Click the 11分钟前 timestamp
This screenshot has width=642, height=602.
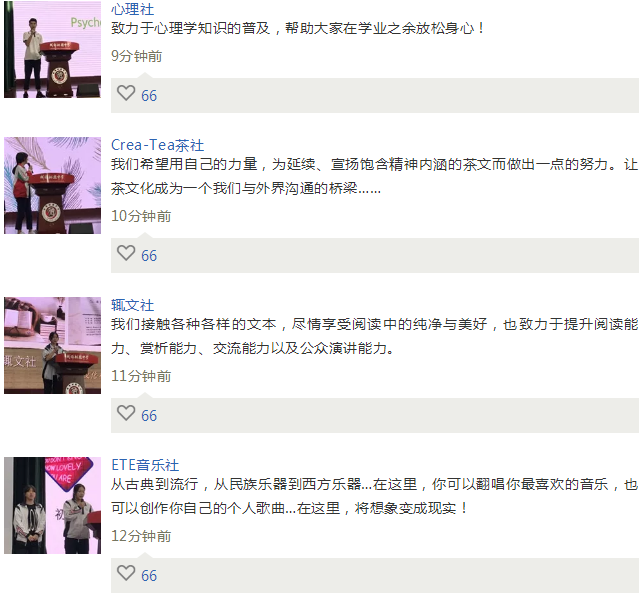point(141,376)
